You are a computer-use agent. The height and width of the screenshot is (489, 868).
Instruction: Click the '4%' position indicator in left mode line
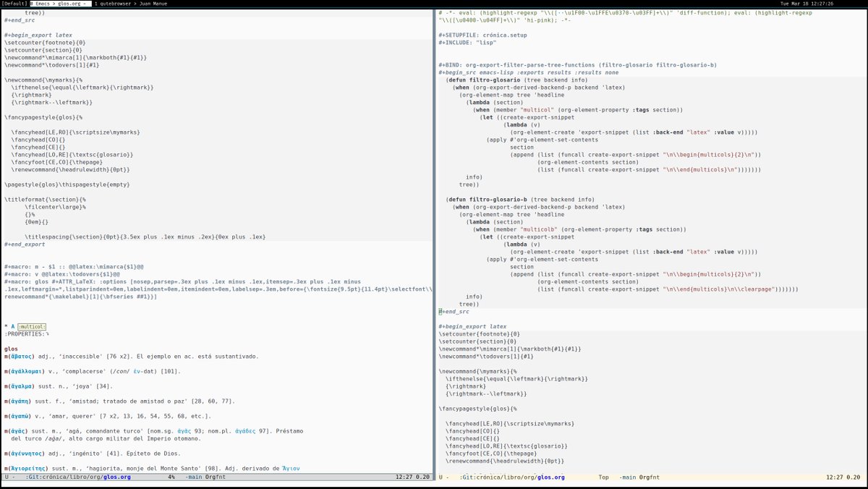pos(171,477)
